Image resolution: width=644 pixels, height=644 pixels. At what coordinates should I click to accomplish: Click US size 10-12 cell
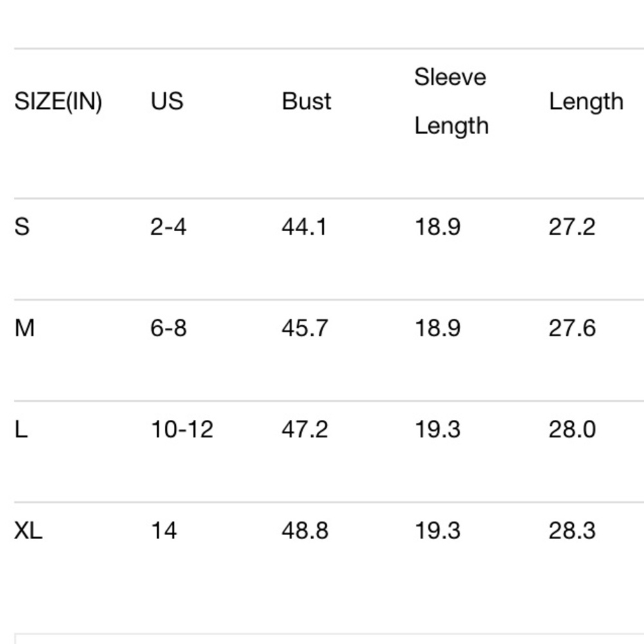click(x=182, y=430)
